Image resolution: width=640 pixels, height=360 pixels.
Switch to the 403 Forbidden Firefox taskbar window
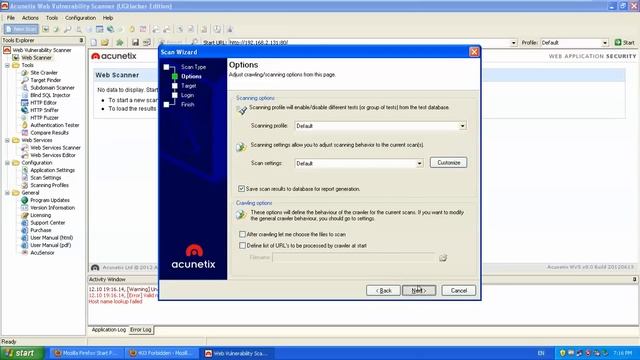click(x=162, y=353)
